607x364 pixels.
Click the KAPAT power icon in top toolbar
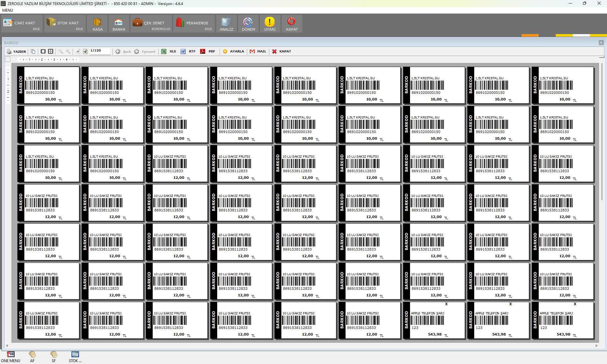(291, 24)
